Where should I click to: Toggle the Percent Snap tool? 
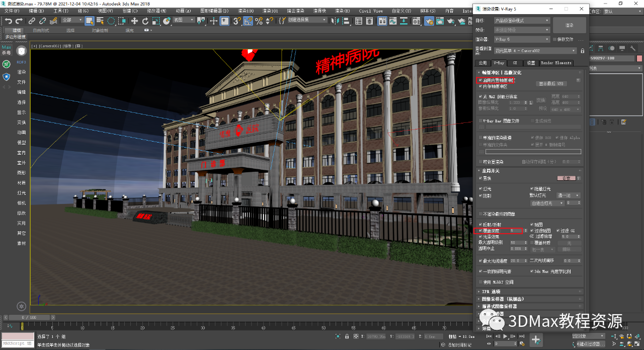tap(259, 21)
